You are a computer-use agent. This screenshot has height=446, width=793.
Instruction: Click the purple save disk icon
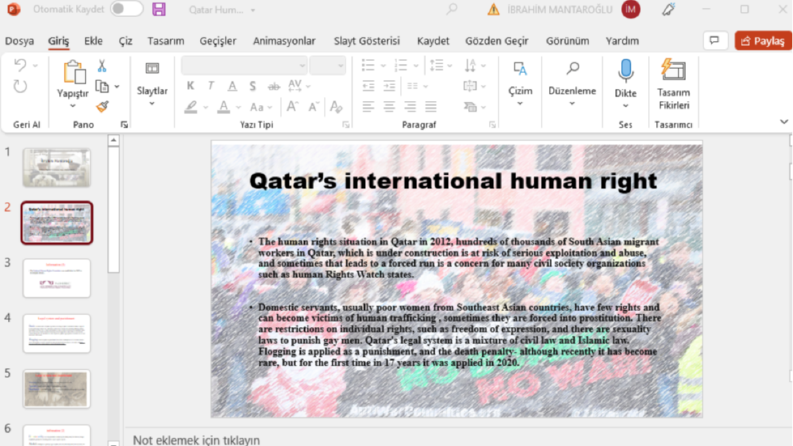[159, 9]
